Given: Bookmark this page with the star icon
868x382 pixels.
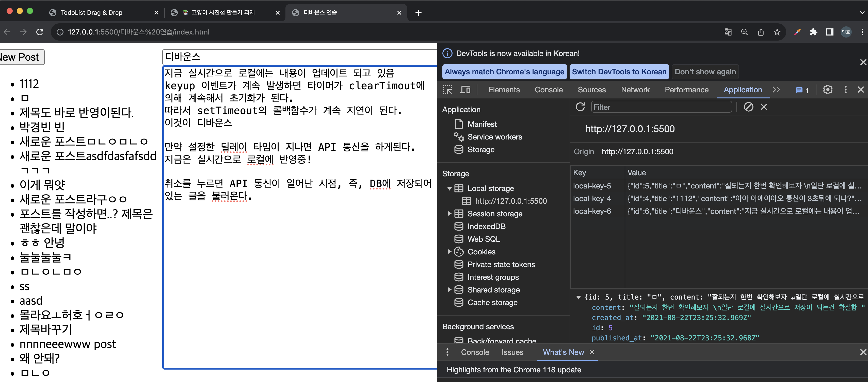Looking at the screenshot, I should click(777, 32).
